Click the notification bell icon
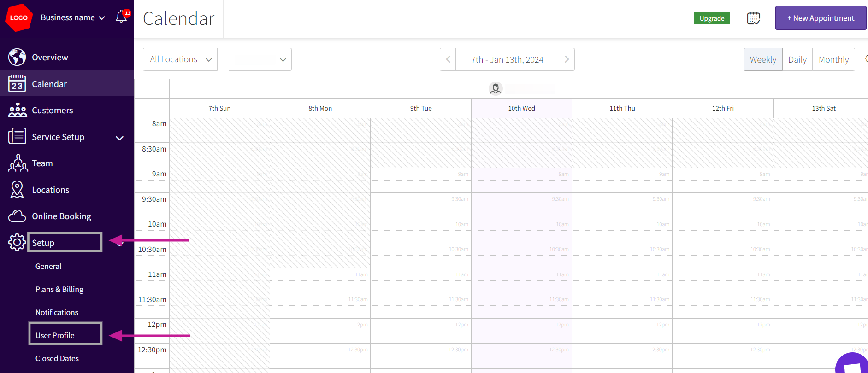Viewport: 868px width, 373px height. tap(121, 17)
